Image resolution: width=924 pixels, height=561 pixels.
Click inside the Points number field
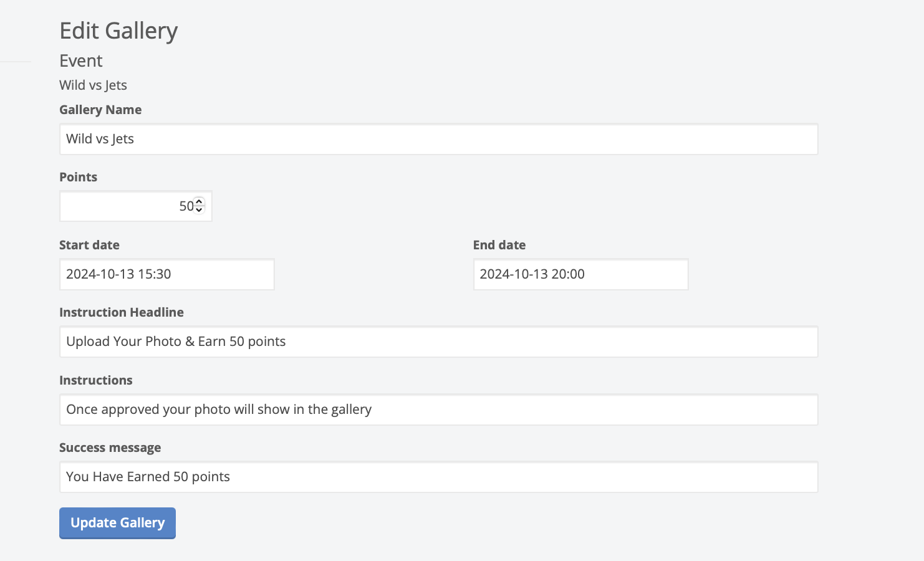[125, 206]
